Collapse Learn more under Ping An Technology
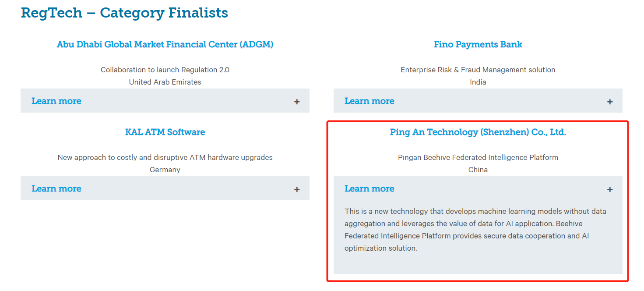644x291 pixels. tap(370, 188)
